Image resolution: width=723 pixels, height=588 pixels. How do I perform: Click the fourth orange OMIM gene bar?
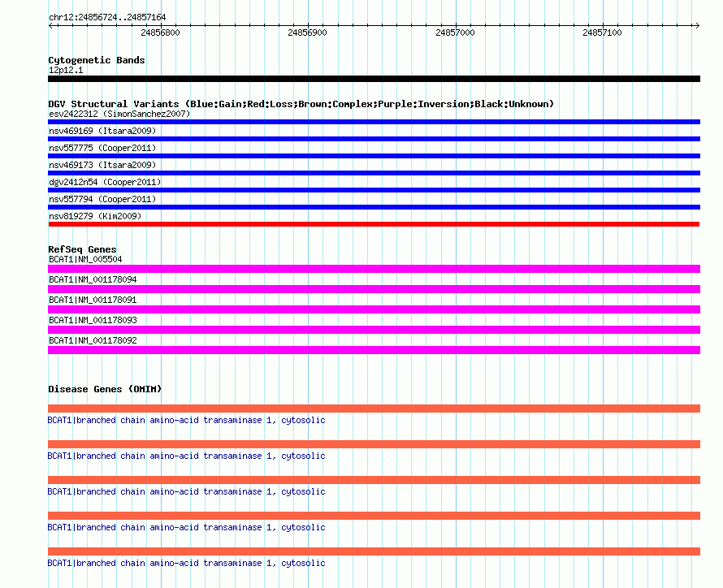click(x=374, y=516)
